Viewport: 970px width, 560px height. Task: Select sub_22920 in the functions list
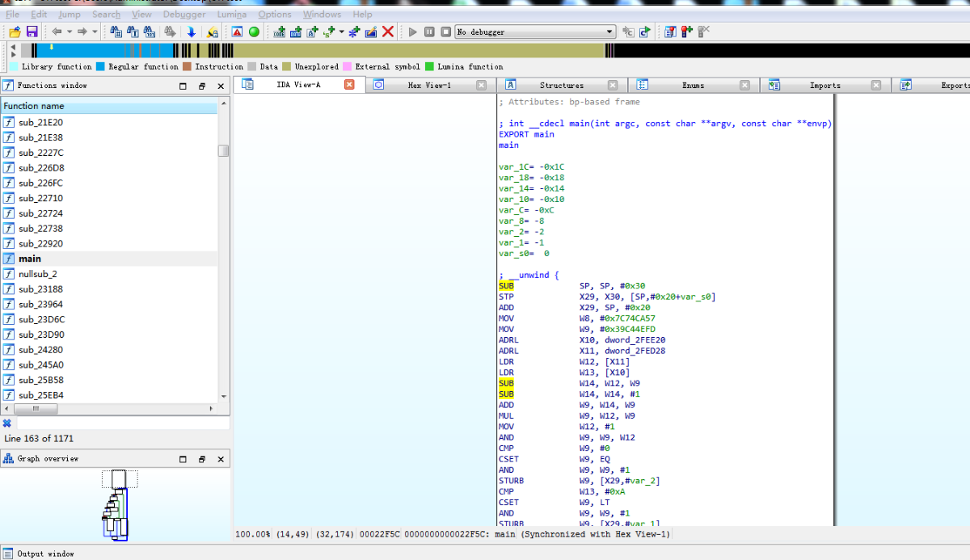pyautogui.click(x=40, y=243)
